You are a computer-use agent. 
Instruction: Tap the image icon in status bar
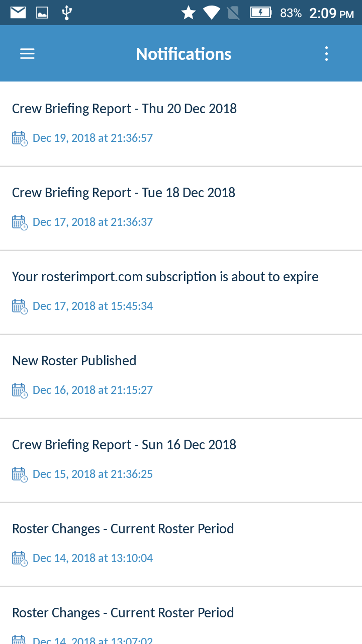point(42,13)
